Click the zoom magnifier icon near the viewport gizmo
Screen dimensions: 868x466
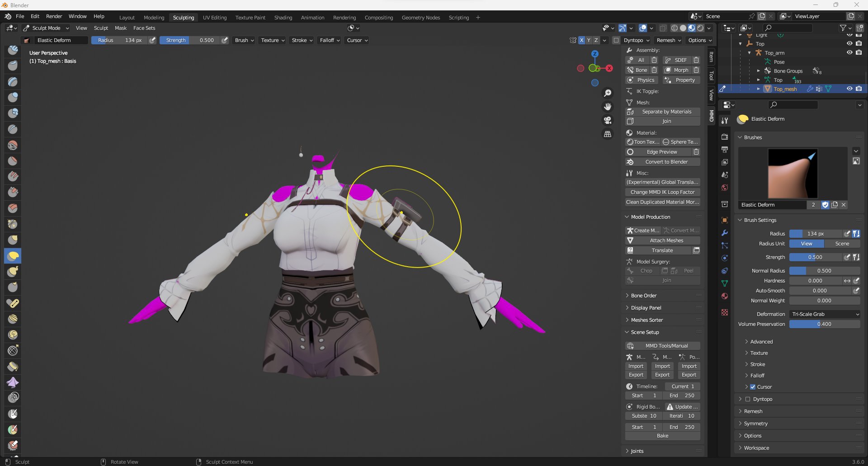click(608, 93)
